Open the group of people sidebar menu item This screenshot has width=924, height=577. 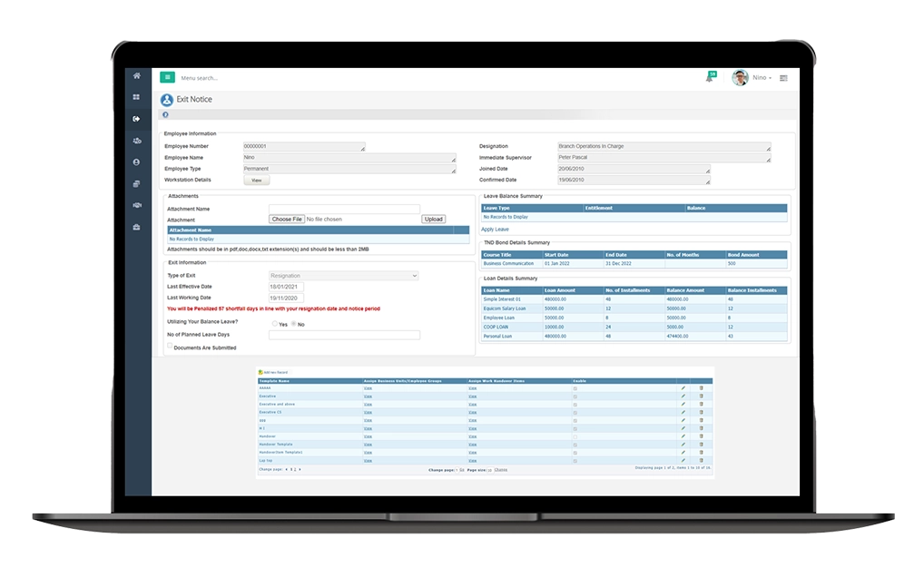(x=137, y=141)
